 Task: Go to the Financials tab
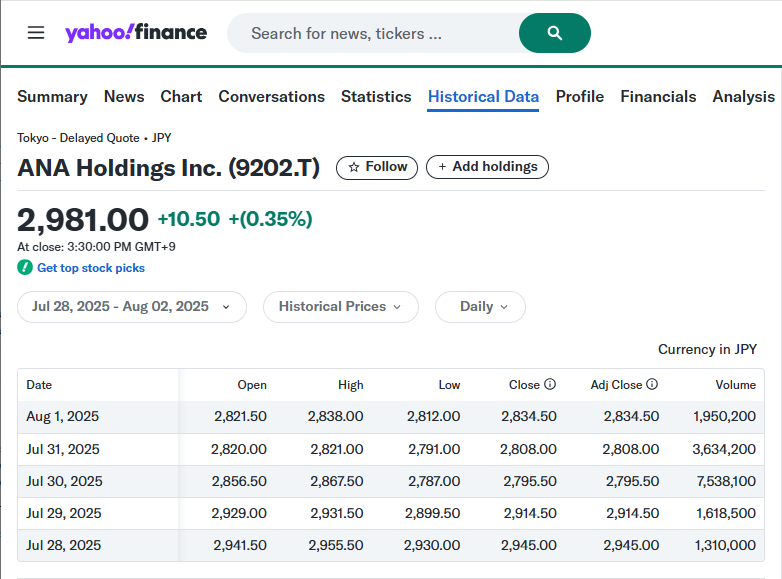pyautogui.click(x=658, y=97)
